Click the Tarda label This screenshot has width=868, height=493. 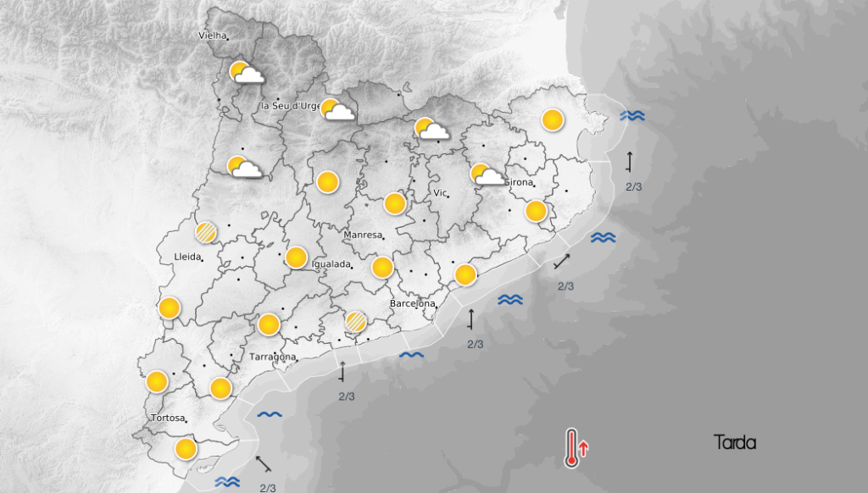pos(735,443)
